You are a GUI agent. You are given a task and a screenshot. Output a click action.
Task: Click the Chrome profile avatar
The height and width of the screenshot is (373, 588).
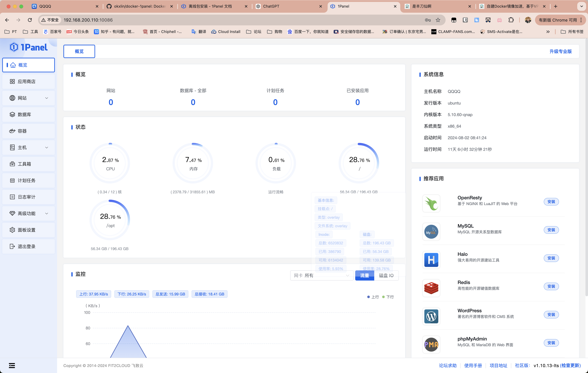pos(528,20)
